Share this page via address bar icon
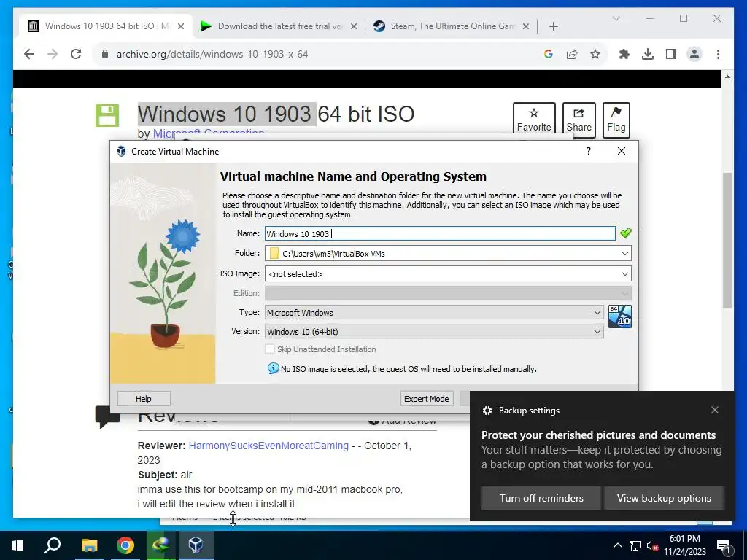The height and width of the screenshot is (560, 747). point(572,54)
